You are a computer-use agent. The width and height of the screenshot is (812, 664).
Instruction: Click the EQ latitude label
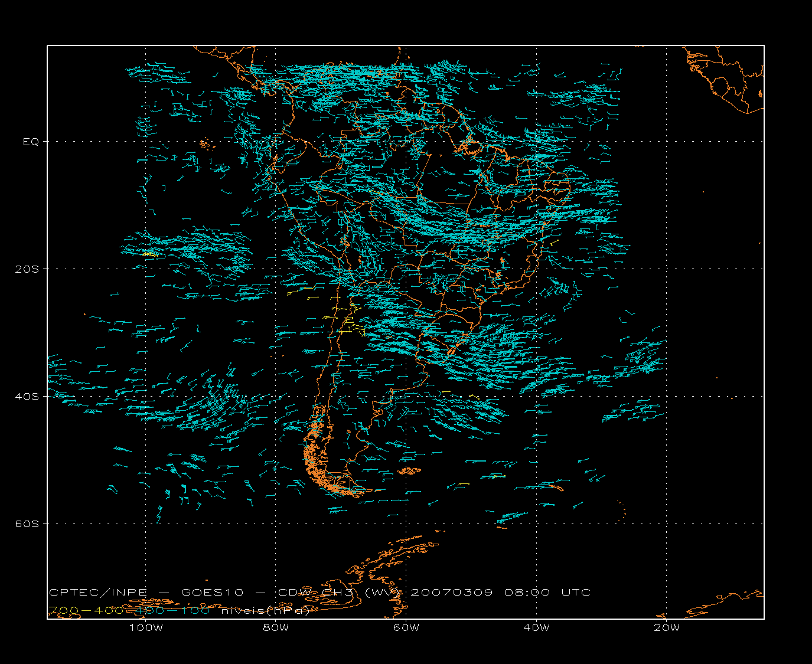pos(31,142)
